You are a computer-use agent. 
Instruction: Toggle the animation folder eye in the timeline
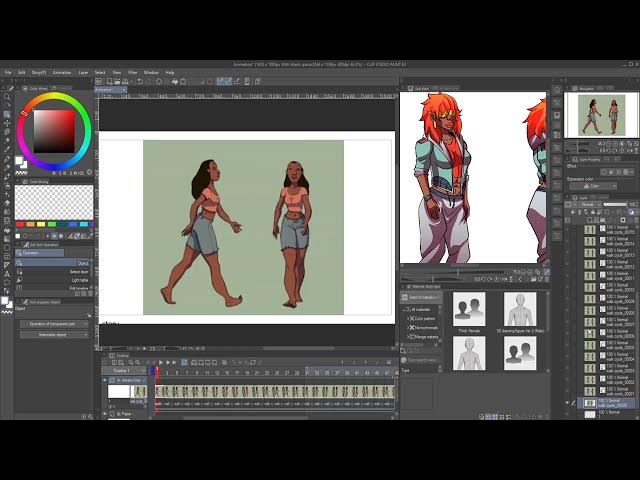click(104, 380)
